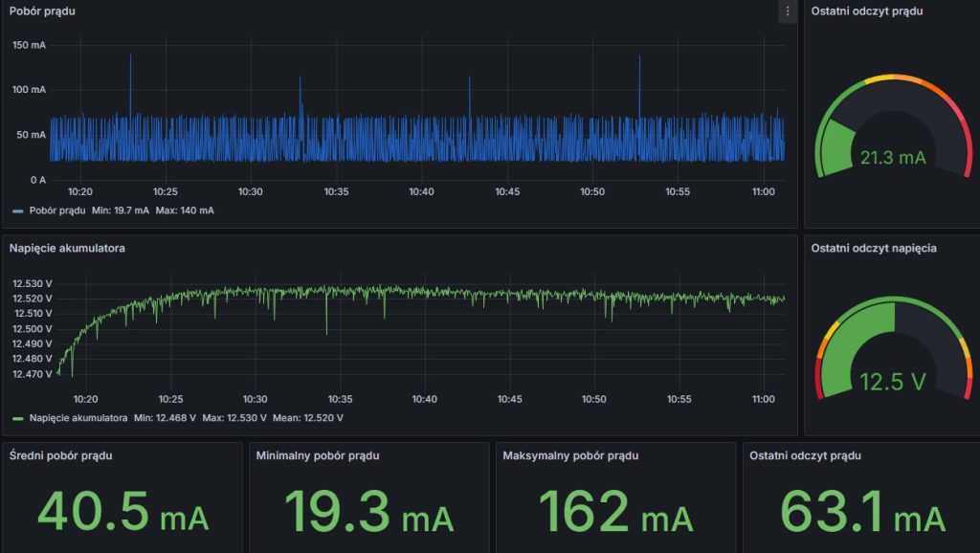Open the three-dot menu on Pobór prądu panel
The height and width of the screenshot is (553, 980).
788,11
